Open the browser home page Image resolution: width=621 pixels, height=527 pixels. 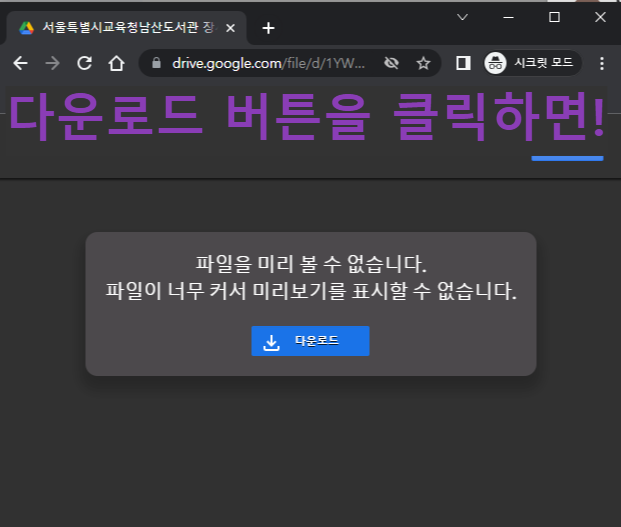point(116,63)
